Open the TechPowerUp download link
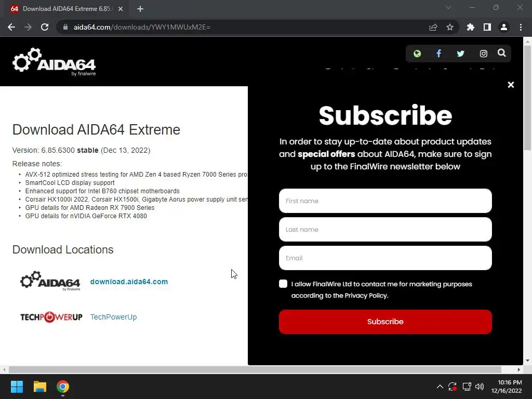532x399 pixels. (113, 317)
